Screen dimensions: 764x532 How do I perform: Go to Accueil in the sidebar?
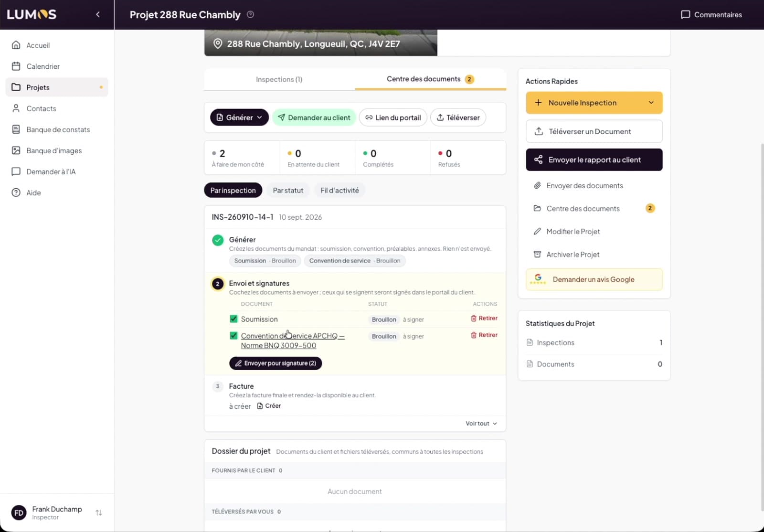coord(57,45)
